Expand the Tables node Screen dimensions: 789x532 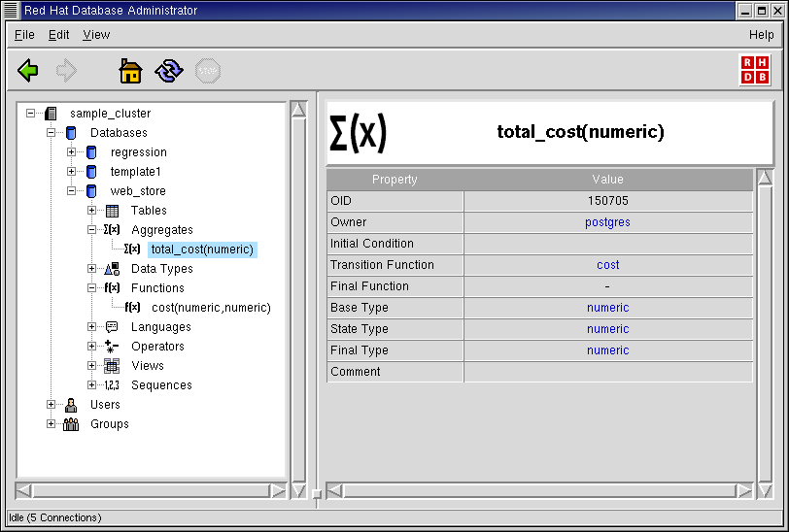point(91,211)
